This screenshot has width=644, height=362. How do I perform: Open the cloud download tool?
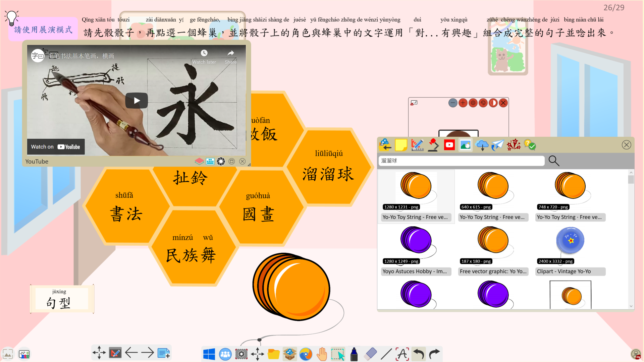pos(482,145)
